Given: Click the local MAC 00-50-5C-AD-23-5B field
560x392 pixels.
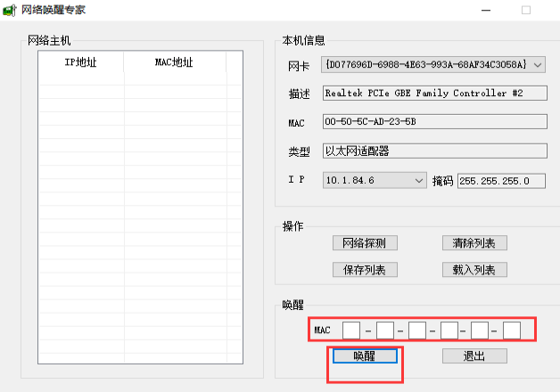Looking at the screenshot, I should tap(434, 122).
